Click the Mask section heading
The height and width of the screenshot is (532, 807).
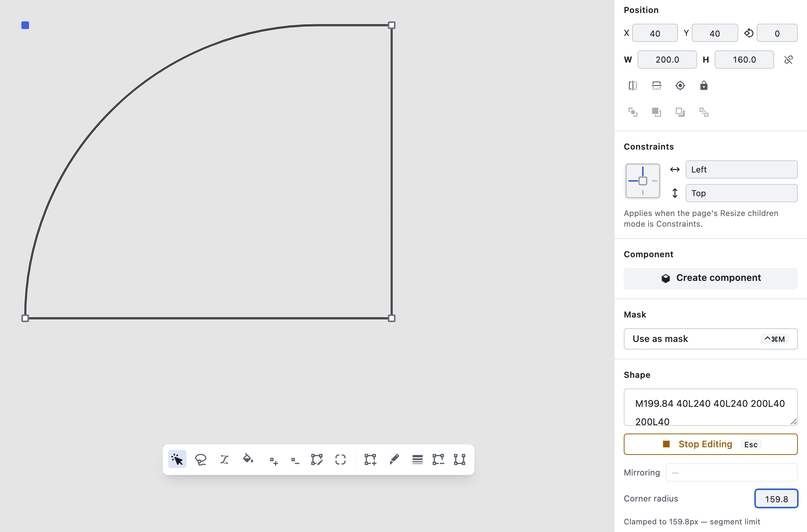point(635,315)
